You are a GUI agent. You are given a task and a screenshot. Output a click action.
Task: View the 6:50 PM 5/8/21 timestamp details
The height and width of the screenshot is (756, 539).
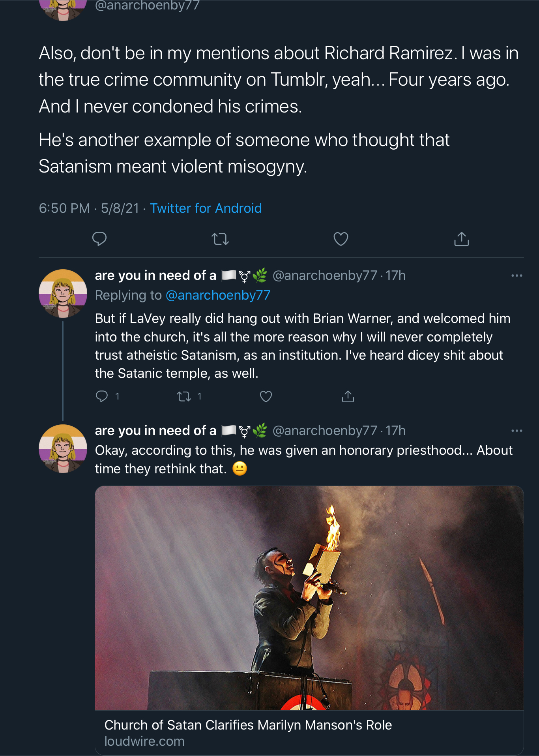[89, 208]
